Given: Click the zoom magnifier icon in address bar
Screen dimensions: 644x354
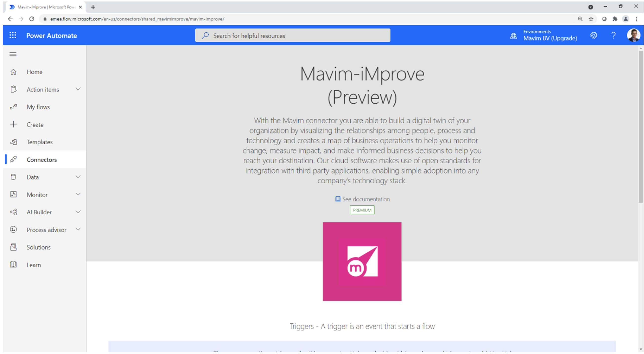Looking at the screenshot, I should 580,19.
